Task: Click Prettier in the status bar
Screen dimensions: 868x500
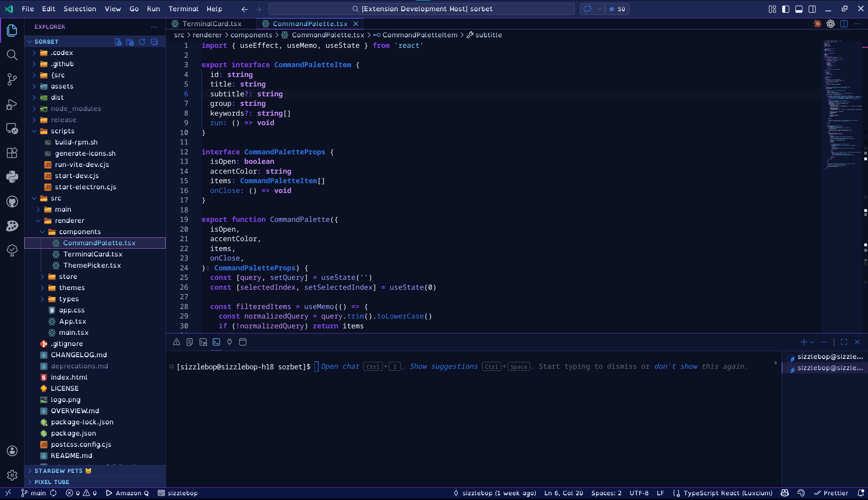Action: (x=831, y=493)
